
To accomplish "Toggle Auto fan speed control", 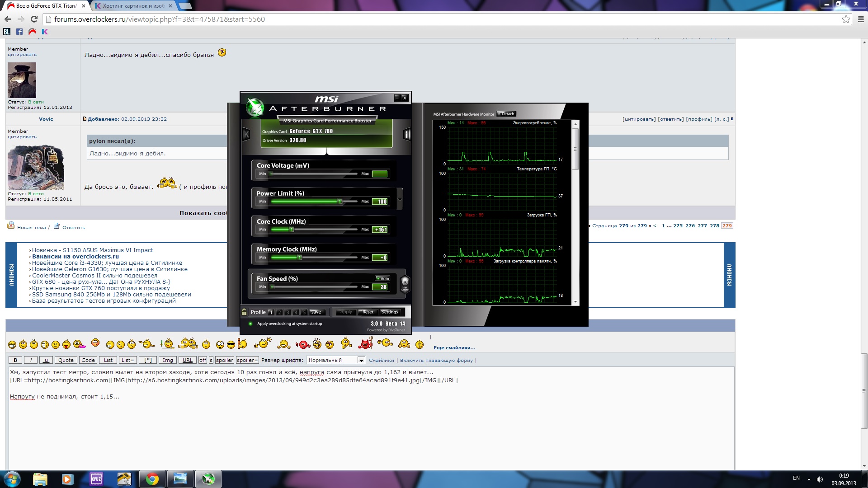I will coord(382,278).
